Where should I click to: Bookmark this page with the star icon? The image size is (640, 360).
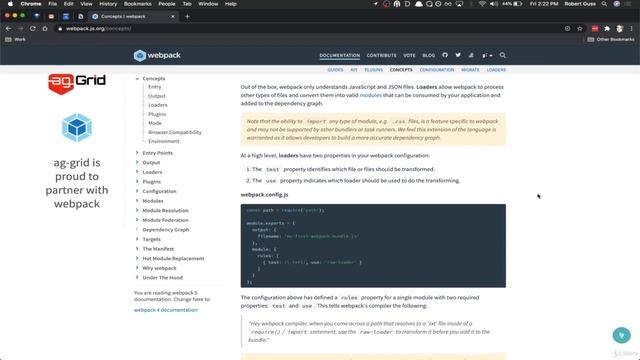tap(580, 29)
